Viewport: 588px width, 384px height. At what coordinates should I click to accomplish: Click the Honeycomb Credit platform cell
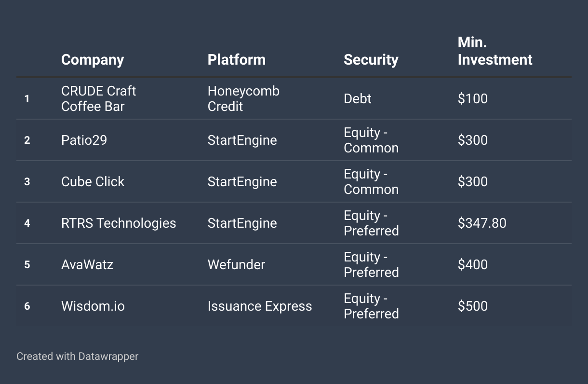[x=243, y=98]
